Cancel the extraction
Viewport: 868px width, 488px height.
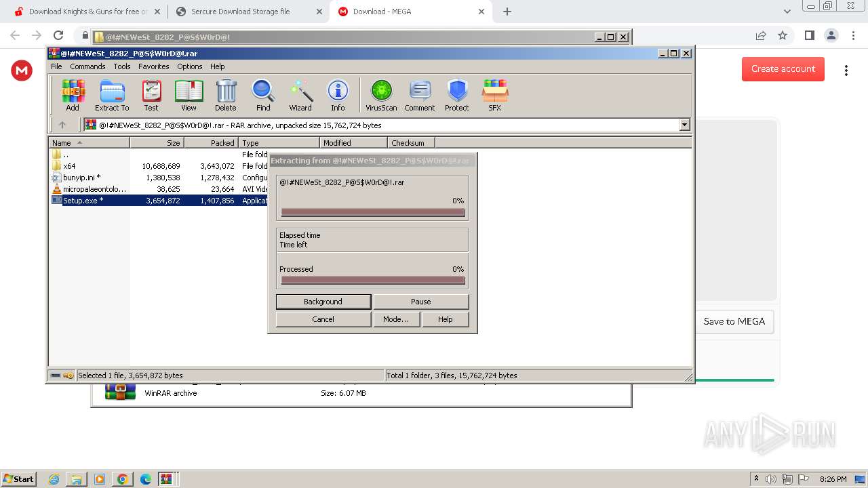[x=323, y=319]
